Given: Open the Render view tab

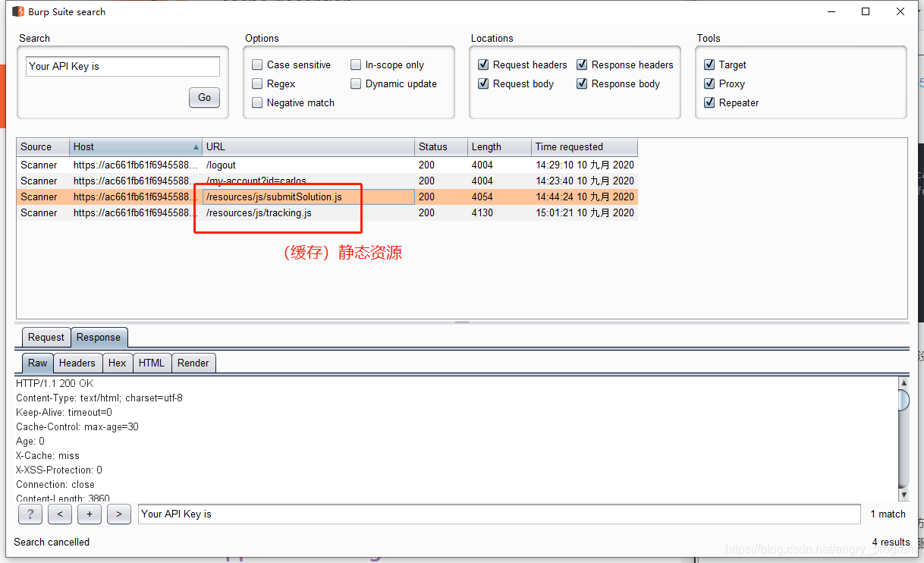Looking at the screenshot, I should pos(193,363).
